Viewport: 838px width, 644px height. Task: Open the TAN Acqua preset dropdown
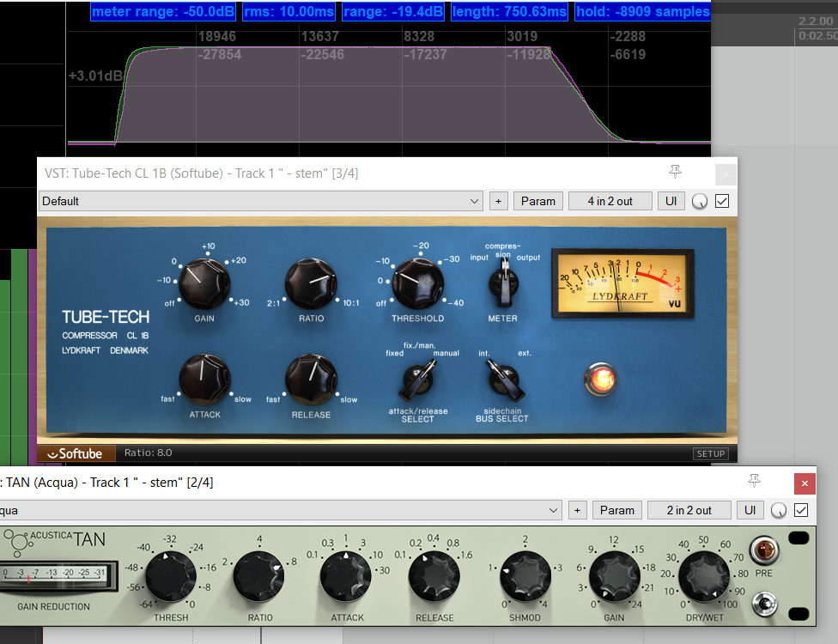click(280, 510)
